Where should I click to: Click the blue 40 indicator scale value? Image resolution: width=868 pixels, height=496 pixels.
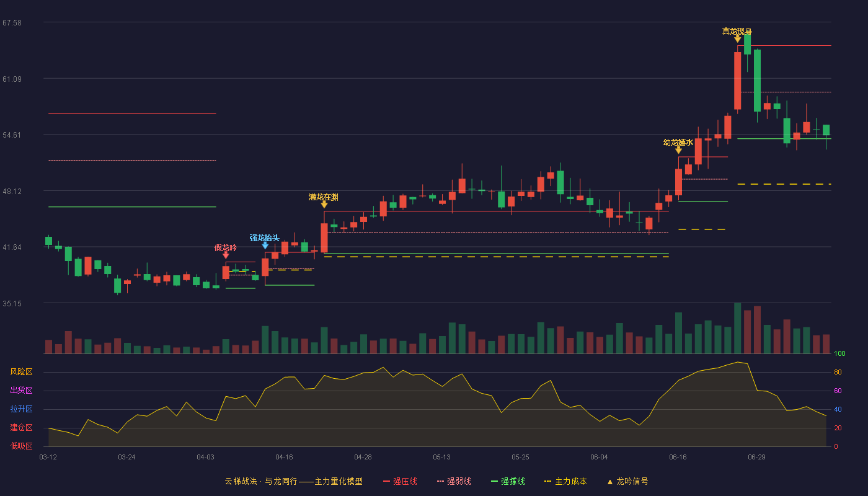838,410
